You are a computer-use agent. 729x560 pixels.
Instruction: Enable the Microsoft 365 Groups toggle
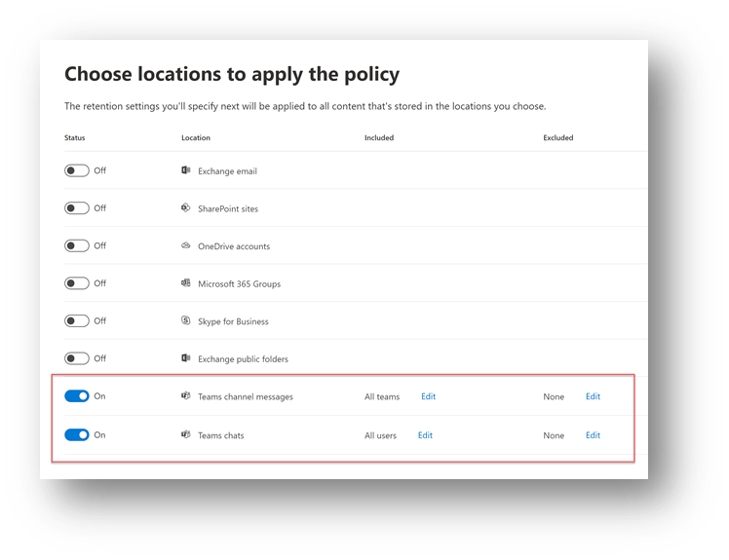pos(77,283)
